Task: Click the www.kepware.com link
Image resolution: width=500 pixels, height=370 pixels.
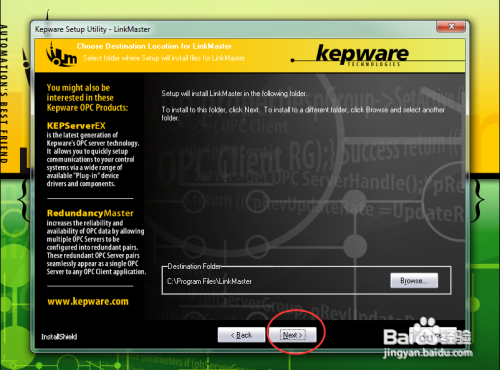Action: point(88,302)
